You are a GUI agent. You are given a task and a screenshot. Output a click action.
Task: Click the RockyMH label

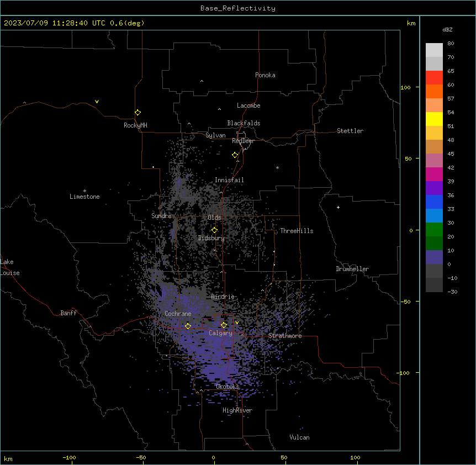(x=135, y=125)
